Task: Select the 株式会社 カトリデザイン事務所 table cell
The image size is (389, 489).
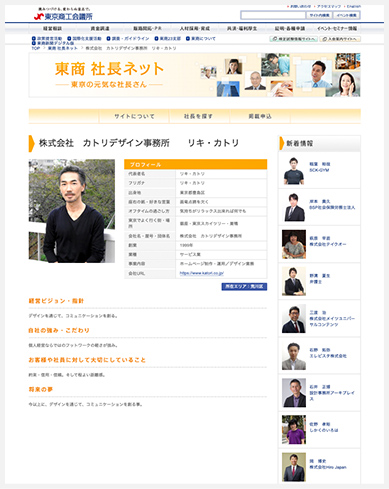Action: (x=221, y=236)
